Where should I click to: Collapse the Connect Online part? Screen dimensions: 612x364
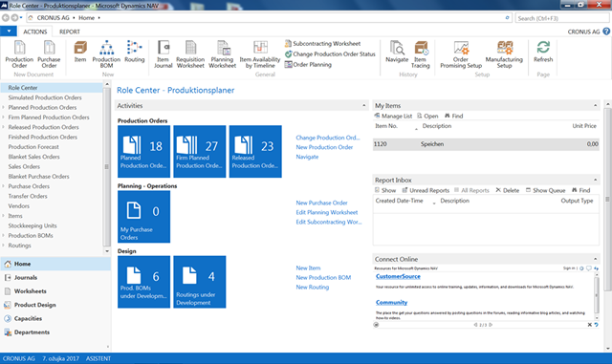[x=595, y=259]
